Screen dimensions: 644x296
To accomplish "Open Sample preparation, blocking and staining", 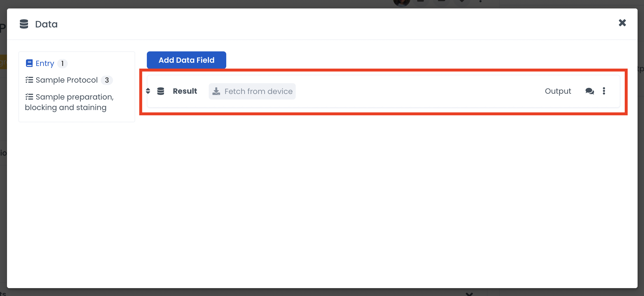I will (69, 102).
